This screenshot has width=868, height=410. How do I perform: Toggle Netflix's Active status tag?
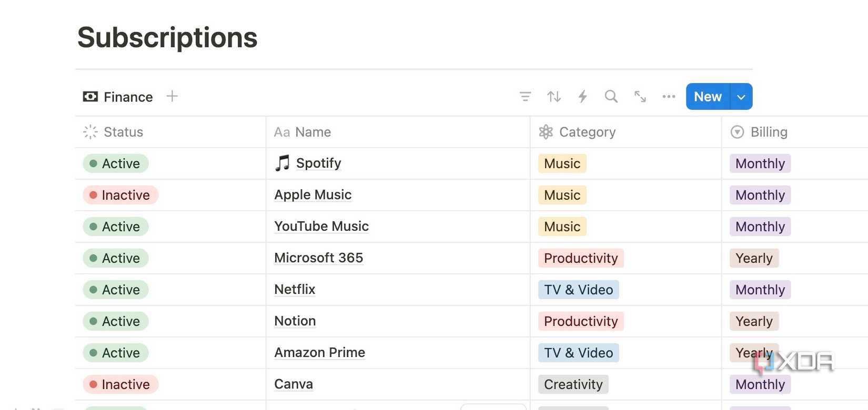coord(115,290)
